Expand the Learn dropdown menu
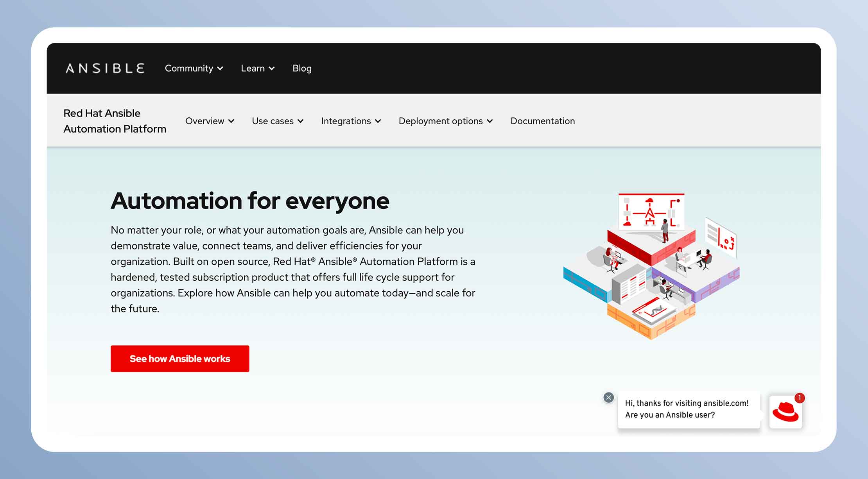This screenshot has width=868, height=479. point(258,68)
